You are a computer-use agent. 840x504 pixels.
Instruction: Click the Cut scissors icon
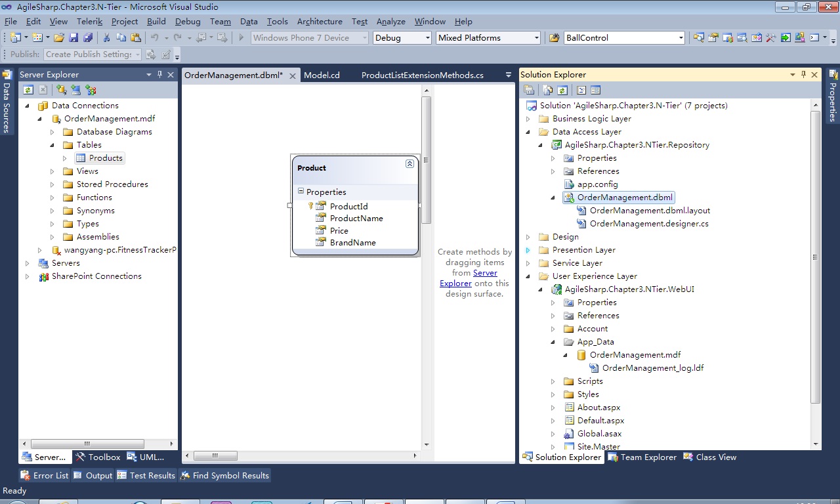[x=107, y=37]
